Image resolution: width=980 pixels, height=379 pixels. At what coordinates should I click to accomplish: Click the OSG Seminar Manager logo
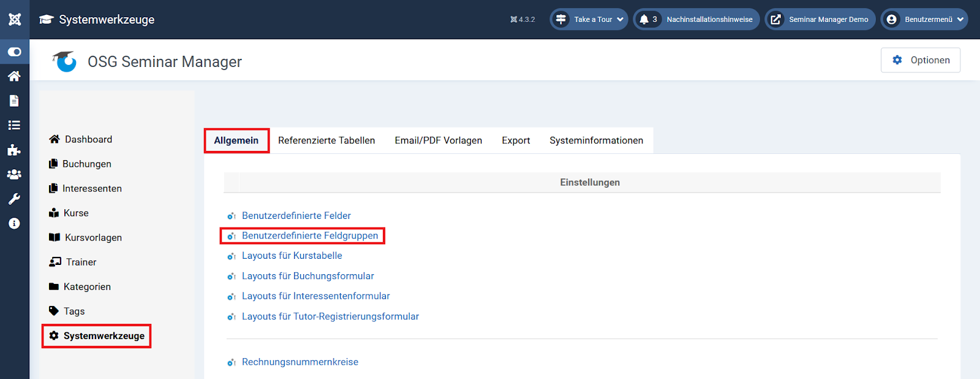[x=64, y=61]
